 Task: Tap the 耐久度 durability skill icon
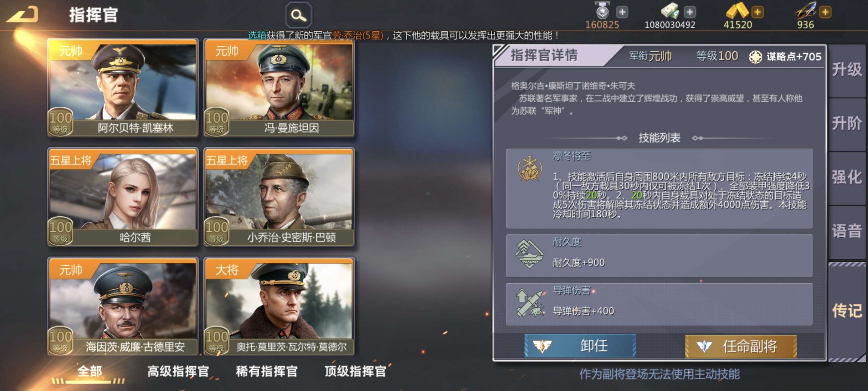point(529,254)
